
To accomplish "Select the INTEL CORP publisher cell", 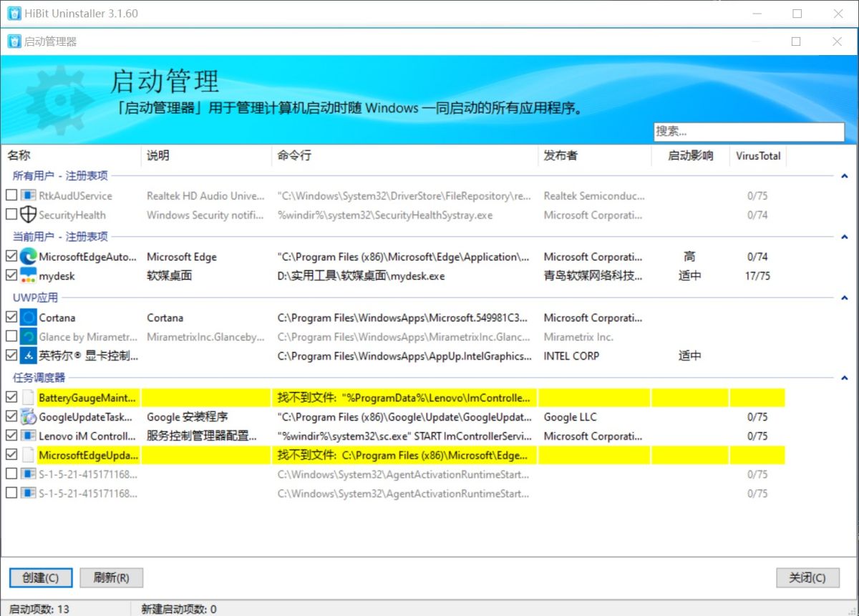I will coord(571,356).
